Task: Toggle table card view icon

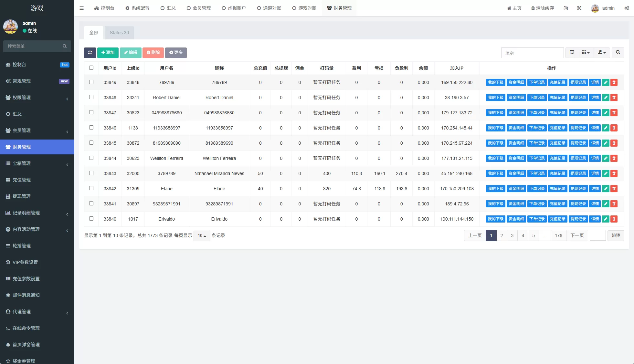Action: click(572, 53)
